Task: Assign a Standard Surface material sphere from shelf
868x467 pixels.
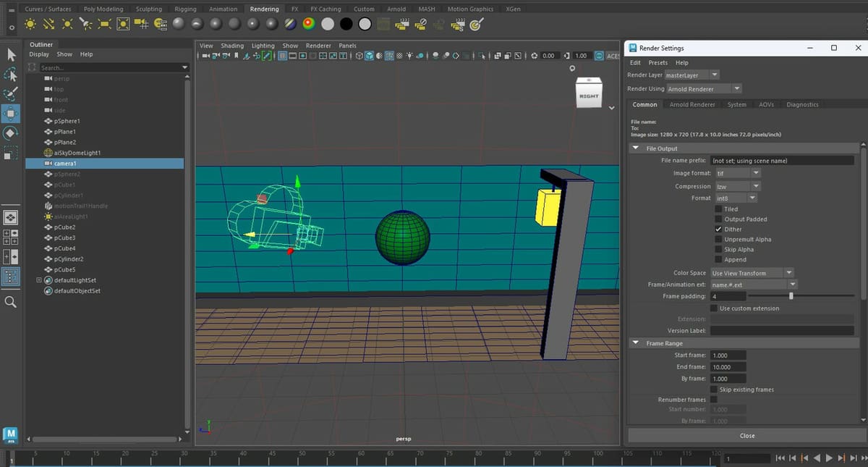Action: [x=178, y=23]
